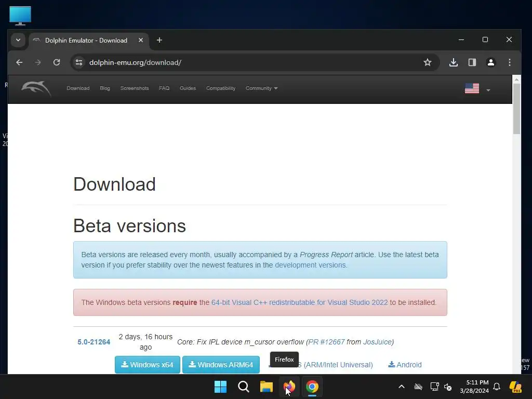Open the Screenshots navigation item

[x=135, y=88]
